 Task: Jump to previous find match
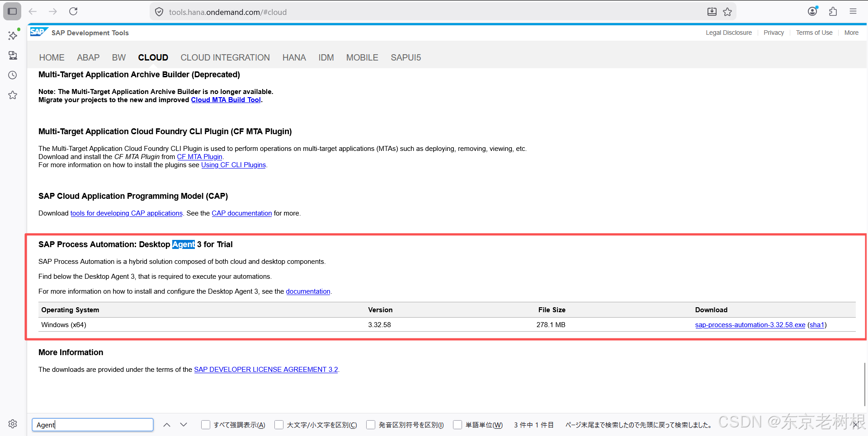click(167, 425)
